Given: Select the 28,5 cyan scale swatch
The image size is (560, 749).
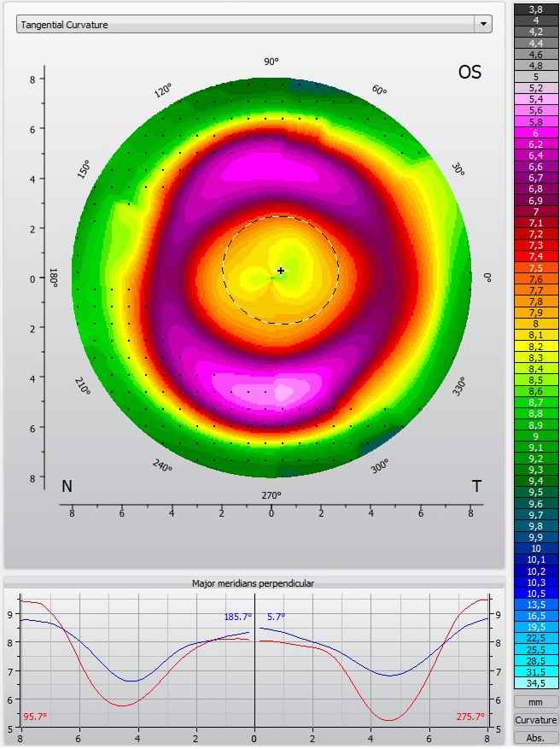Looking at the screenshot, I should click(x=535, y=661).
